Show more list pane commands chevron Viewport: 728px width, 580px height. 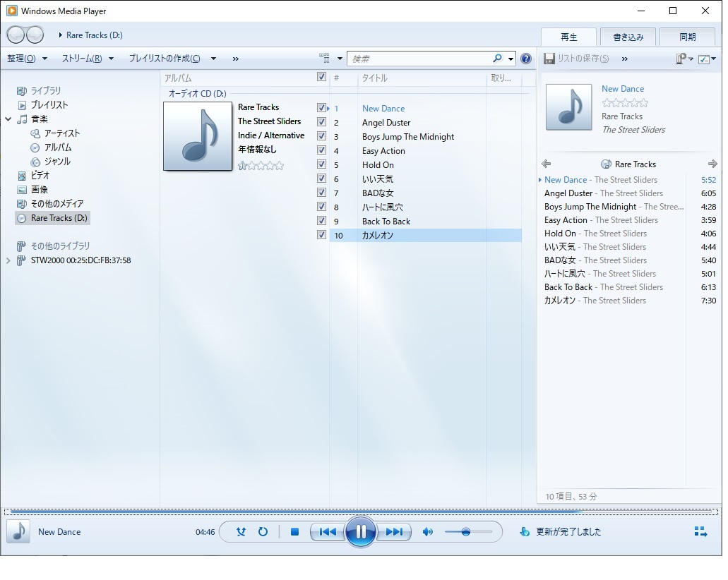tap(624, 59)
